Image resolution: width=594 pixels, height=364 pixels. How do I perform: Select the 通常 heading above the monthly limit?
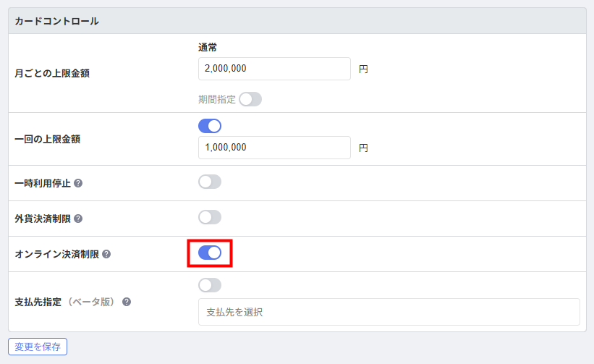pyautogui.click(x=208, y=47)
